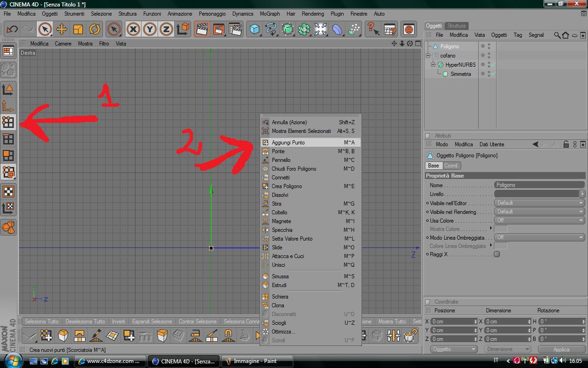Select the Move tool in top toolbar
Screen dimensions: 588x368
pyautogui.click(x=61, y=29)
